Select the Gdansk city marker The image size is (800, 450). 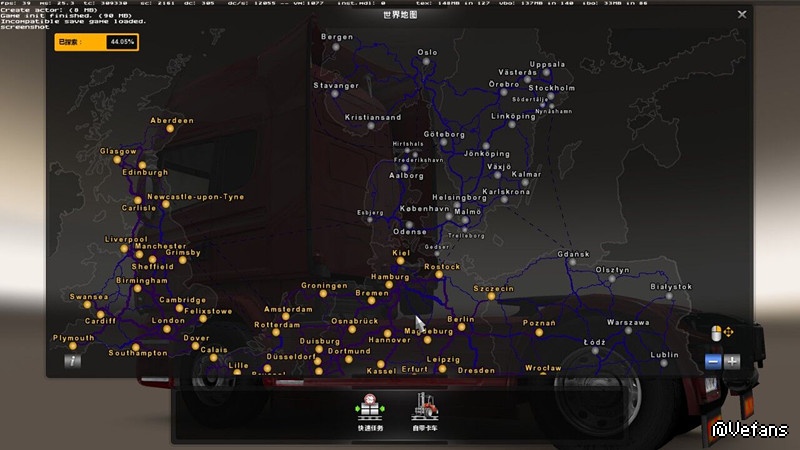(x=572, y=262)
